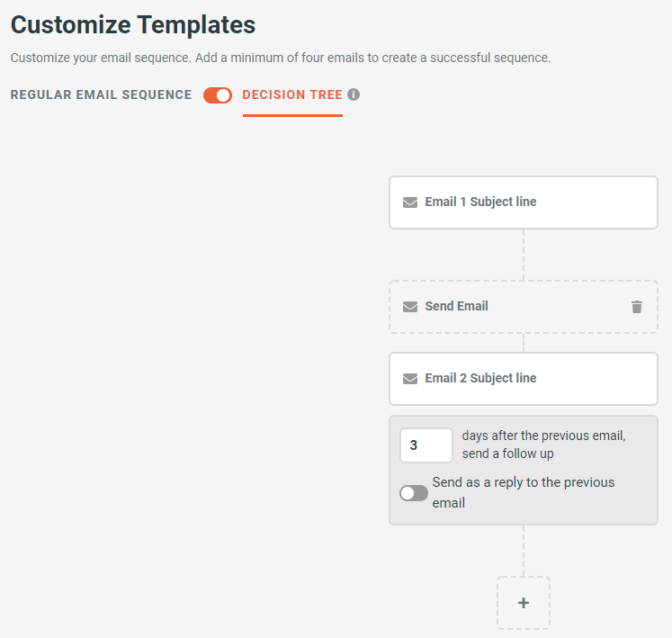This screenshot has width=672, height=638.
Task: Click the Customize Templates heading
Action: pos(133,24)
